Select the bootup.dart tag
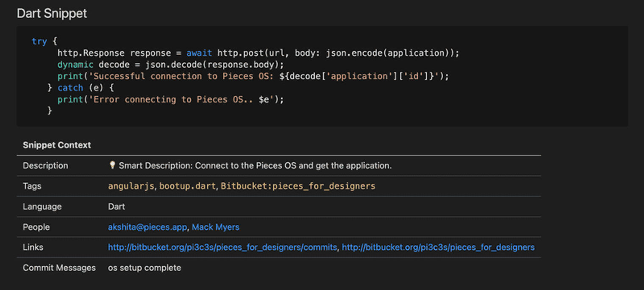This screenshot has height=290, width=644. pyautogui.click(x=187, y=186)
